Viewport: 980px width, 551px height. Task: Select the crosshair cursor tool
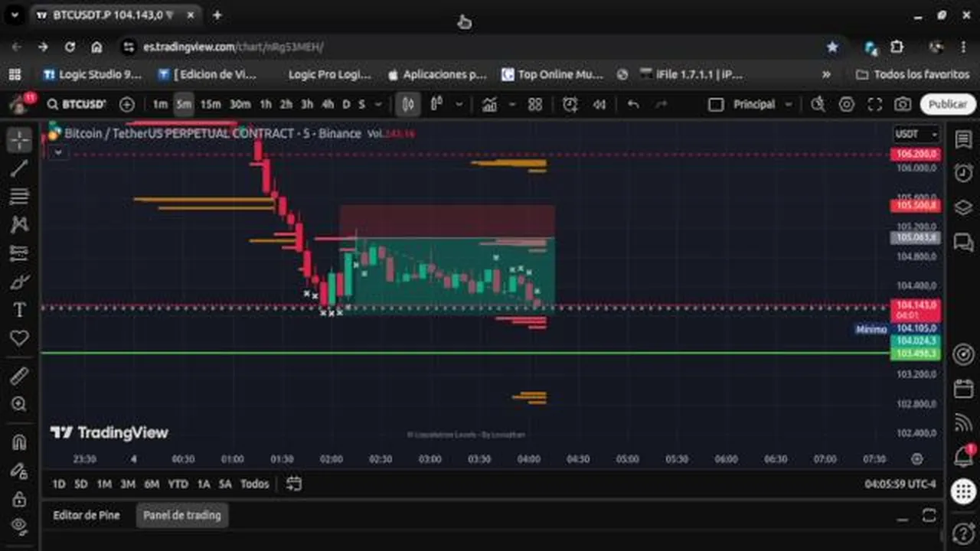(x=19, y=140)
